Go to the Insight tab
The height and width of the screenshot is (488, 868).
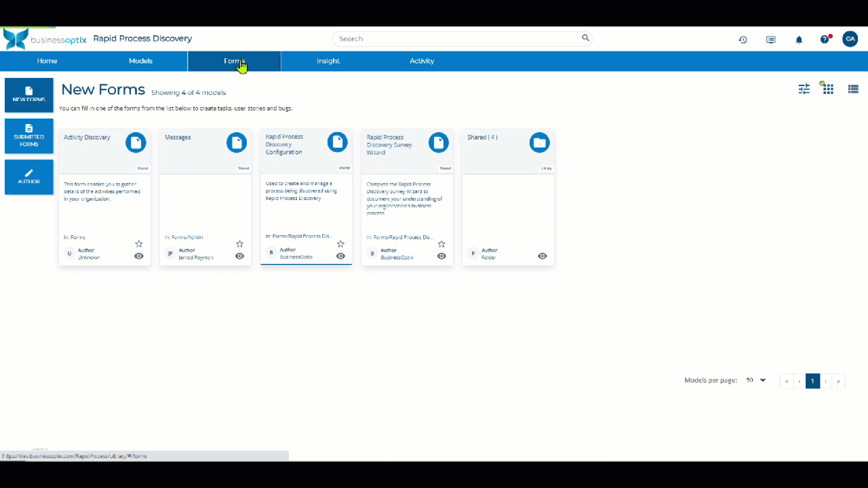pos(328,61)
